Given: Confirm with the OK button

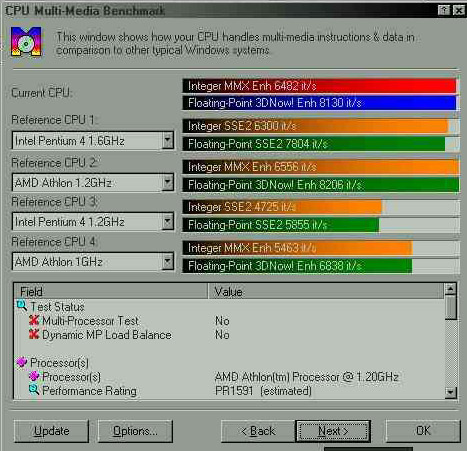Looking at the screenshot, I should [423, 431].
